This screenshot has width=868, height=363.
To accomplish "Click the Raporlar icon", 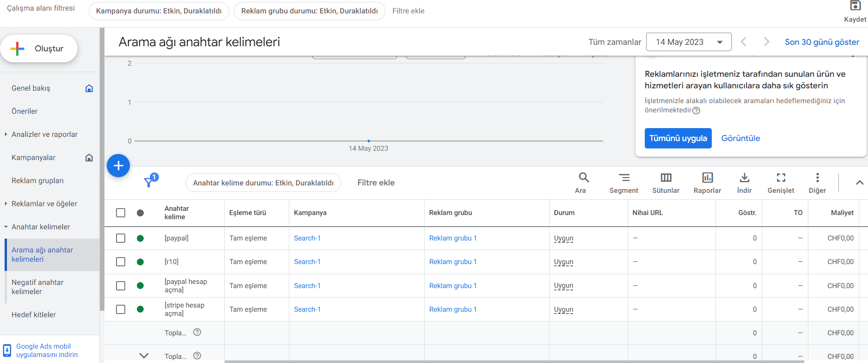I will pyautogui.click(x=707, y=177).
